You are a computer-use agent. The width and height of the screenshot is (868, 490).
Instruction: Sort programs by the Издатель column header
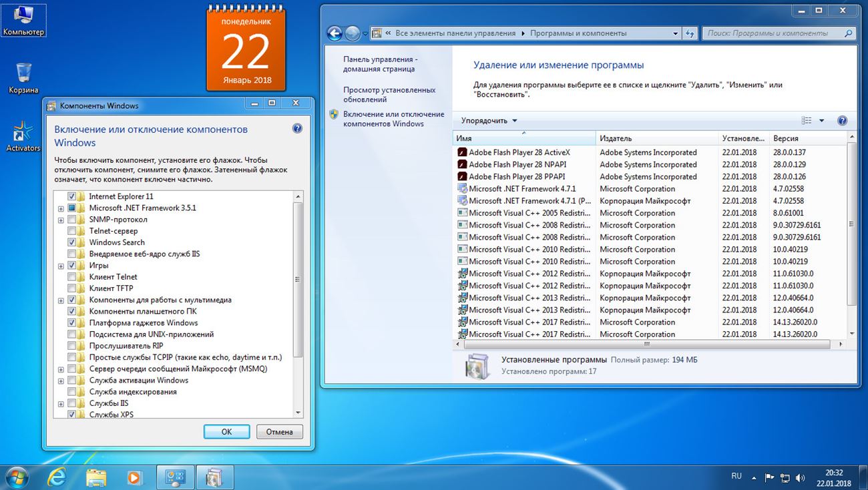[657, 138]
